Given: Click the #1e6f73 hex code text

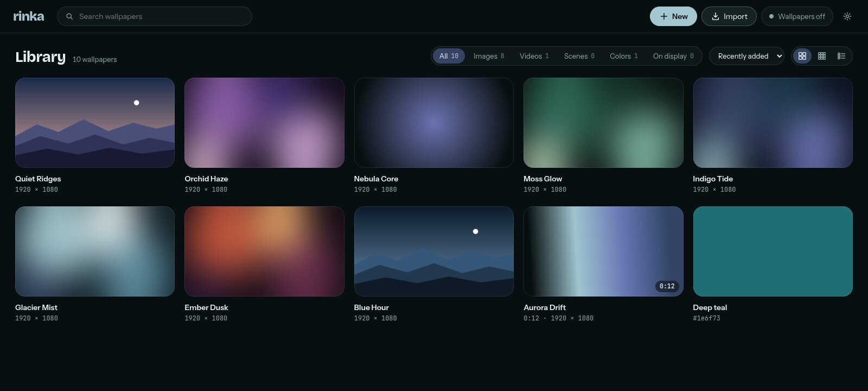Looking at the screenshot, I should click(x=706, y=318).
